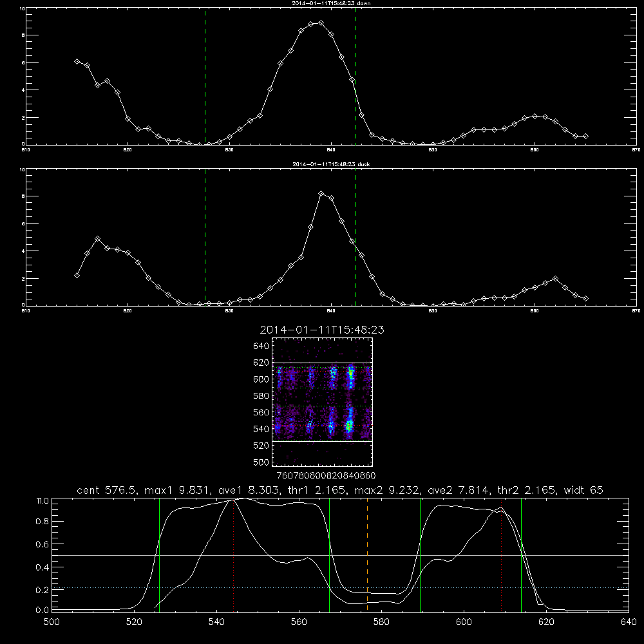
Task: Click the left green dashed line in dawn plot
Action: coord(205,76)
